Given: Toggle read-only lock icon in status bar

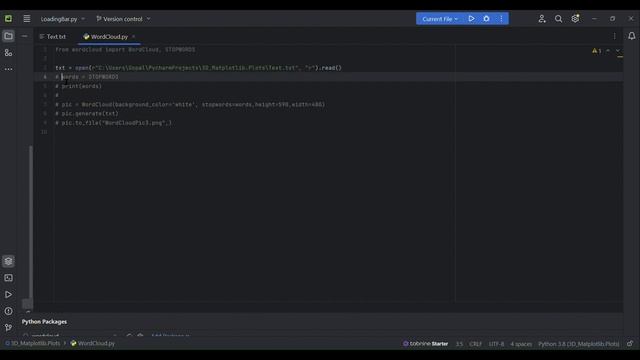Looking at the screenshot, I should pos(630,344).
